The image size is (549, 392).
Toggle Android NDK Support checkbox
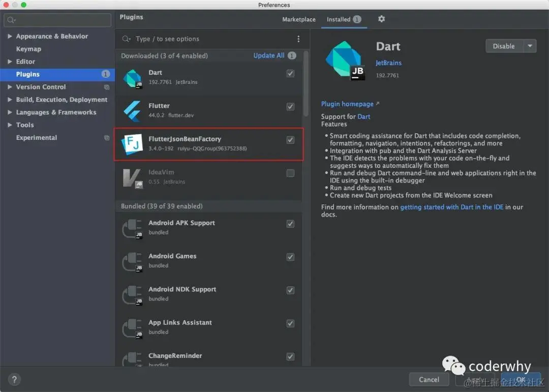coord(290,290)
